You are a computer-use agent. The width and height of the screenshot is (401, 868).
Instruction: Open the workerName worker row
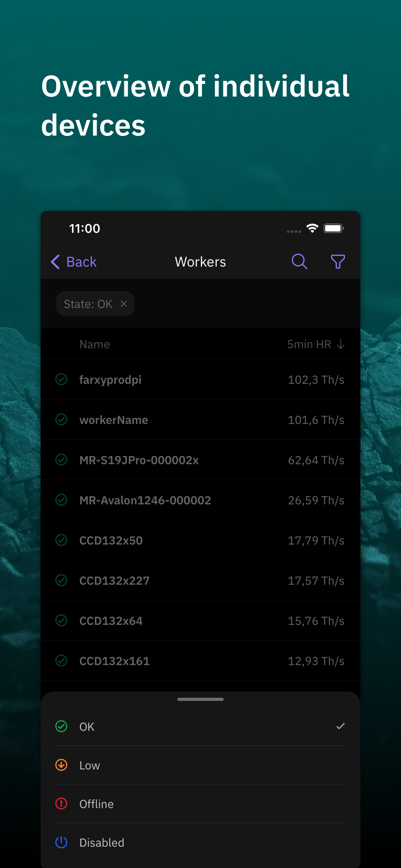(x=200, y=420)
